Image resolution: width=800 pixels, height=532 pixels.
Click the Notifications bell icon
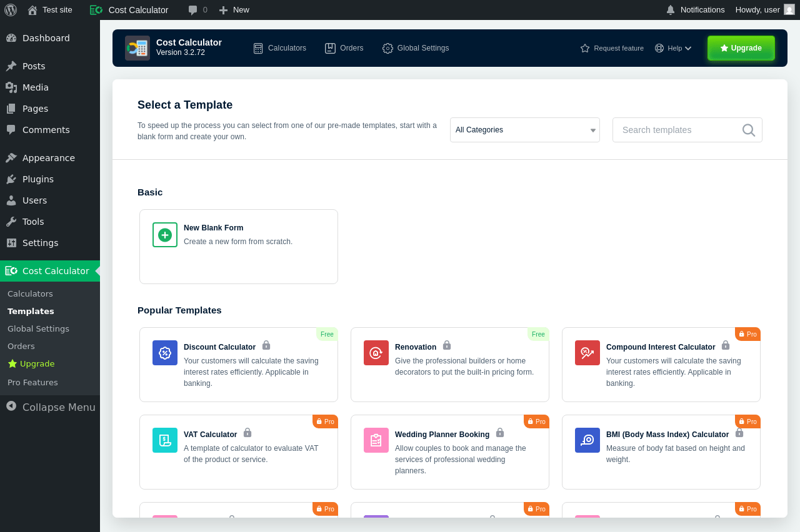[x=671, y=10]
